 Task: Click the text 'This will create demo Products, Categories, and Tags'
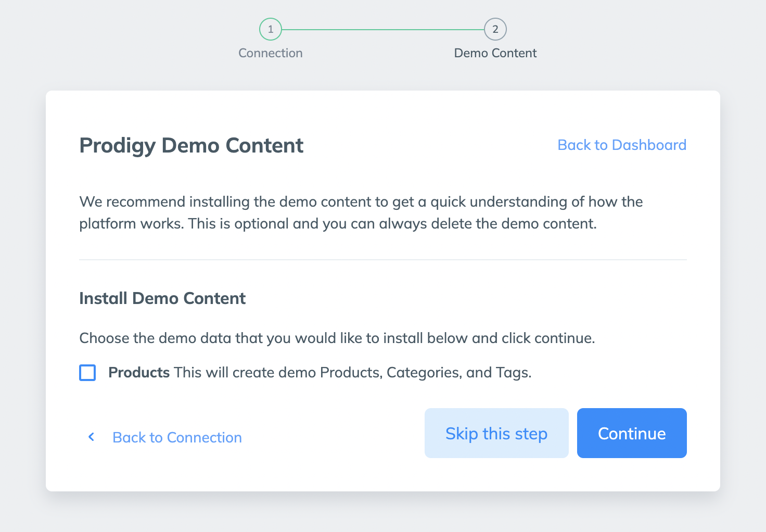(x=353, y=373)
